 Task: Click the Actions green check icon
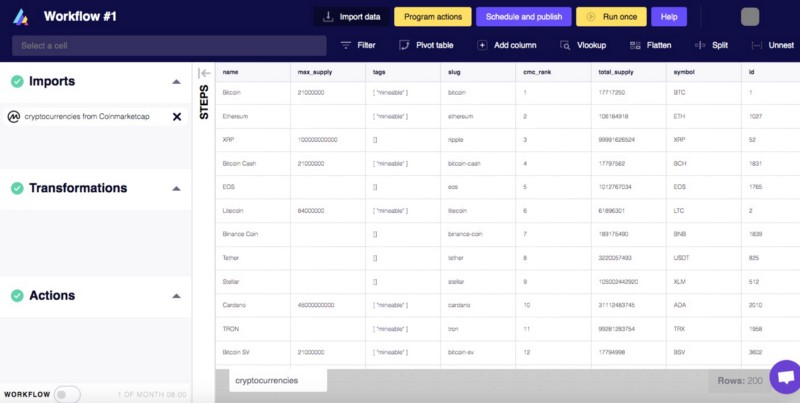coord(17,296)
